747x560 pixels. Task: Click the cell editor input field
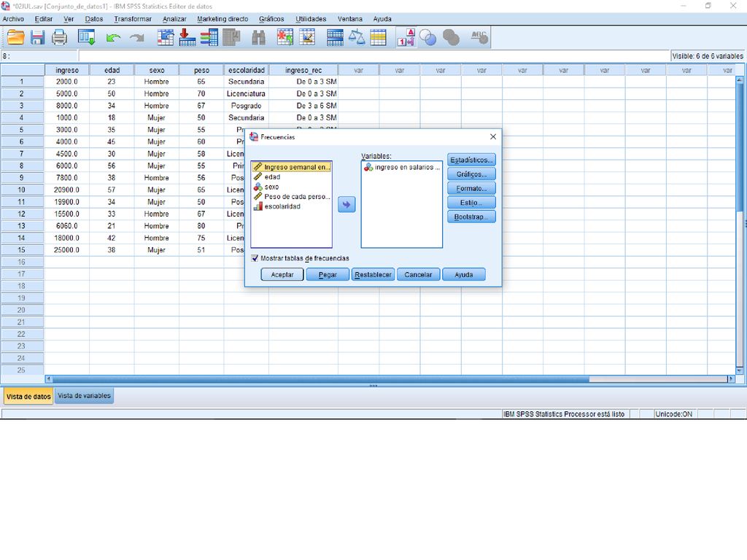click(373, 56)
